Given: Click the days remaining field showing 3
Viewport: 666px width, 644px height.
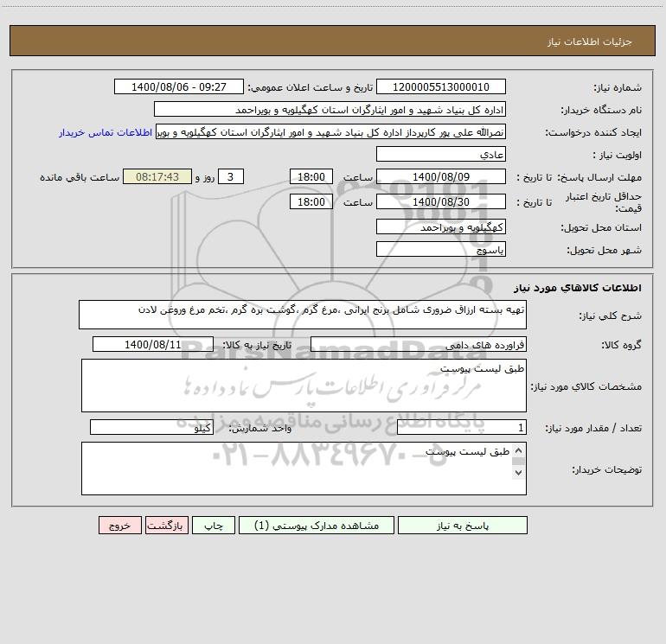Looking at the screenshot, I should coord(231,176).
